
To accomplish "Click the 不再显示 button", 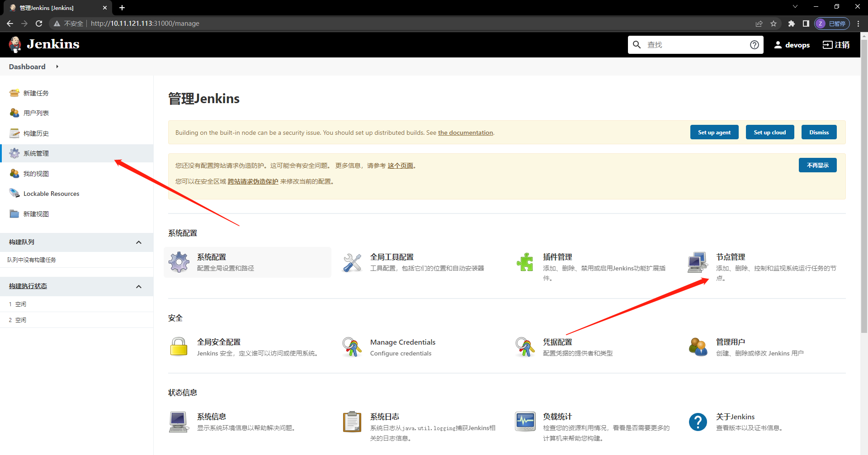I will 818,166.
